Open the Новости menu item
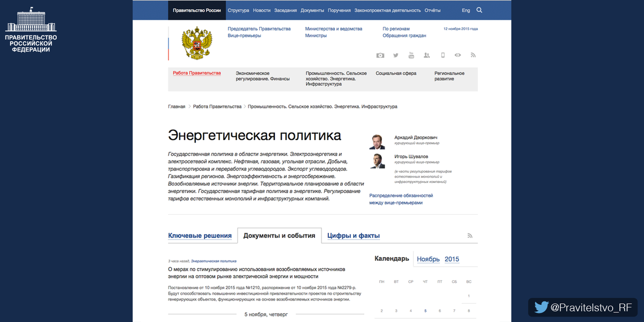Image resolution: width=644 pixels, height=322 pixels. [x=262, y=10]
